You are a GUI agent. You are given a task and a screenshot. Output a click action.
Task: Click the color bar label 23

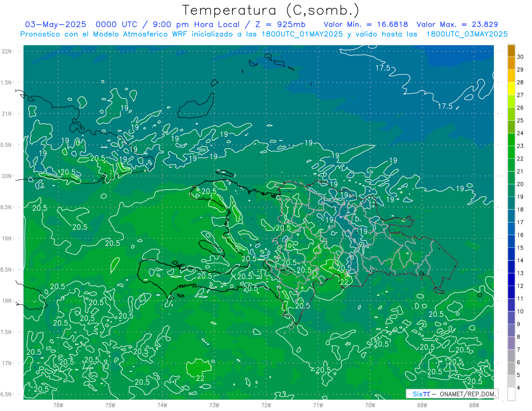pyautogui.click(x=520, y=146)
